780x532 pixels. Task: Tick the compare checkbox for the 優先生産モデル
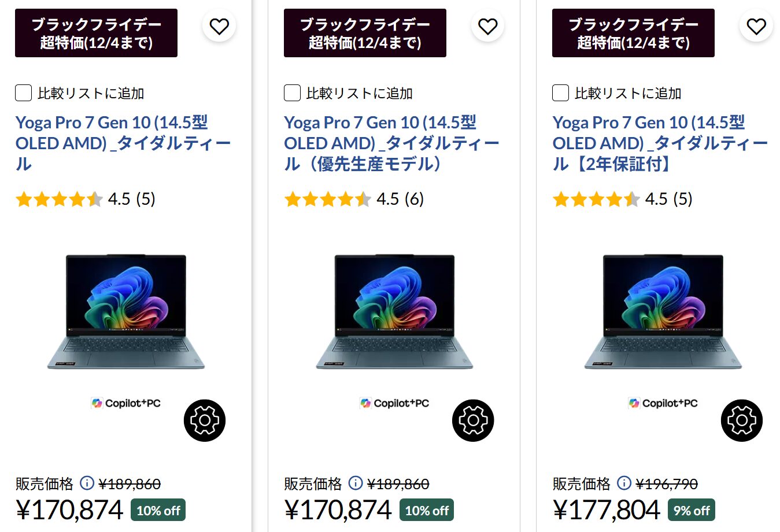tap(292, 93)
